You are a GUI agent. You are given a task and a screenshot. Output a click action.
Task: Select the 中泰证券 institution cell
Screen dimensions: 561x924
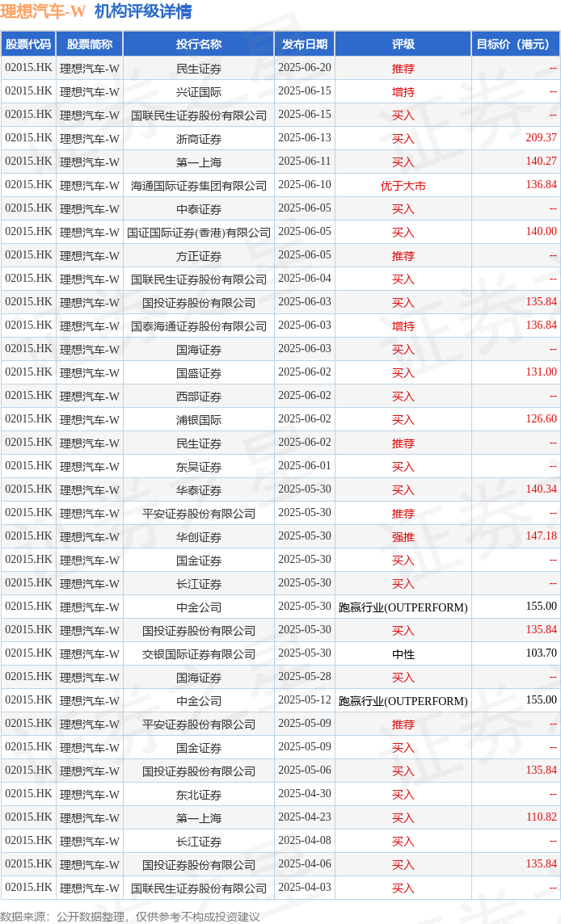tap(199, 209)
